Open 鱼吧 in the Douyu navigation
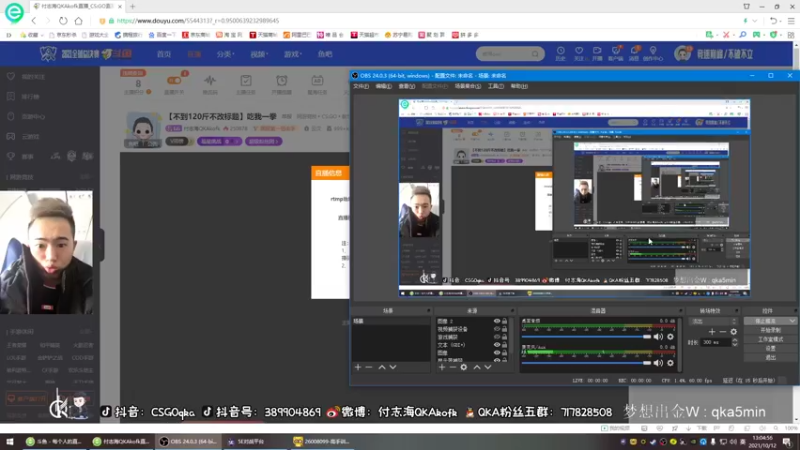 (x=325, y=54)
